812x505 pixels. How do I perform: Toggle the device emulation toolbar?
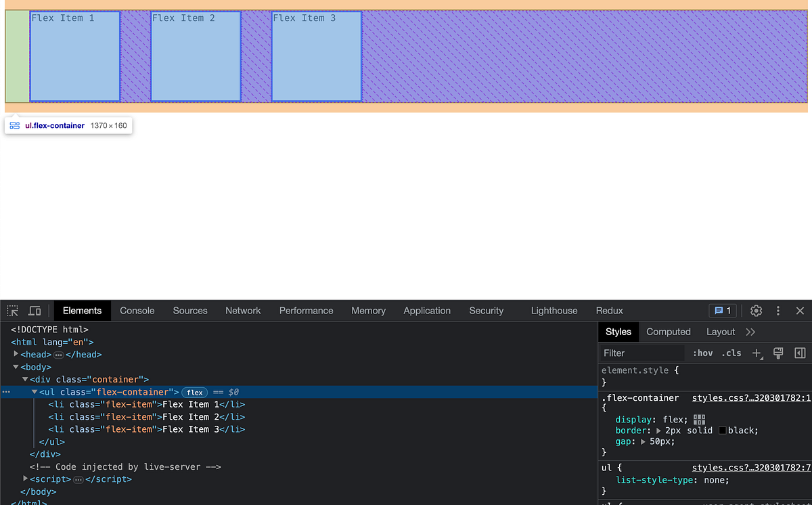pyautogui.click(x=35, y=310)
